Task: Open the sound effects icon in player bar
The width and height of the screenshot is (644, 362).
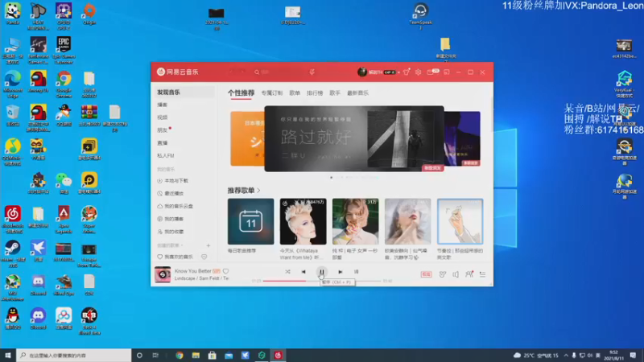Action: pyautogui.click(x=442, y=274)
